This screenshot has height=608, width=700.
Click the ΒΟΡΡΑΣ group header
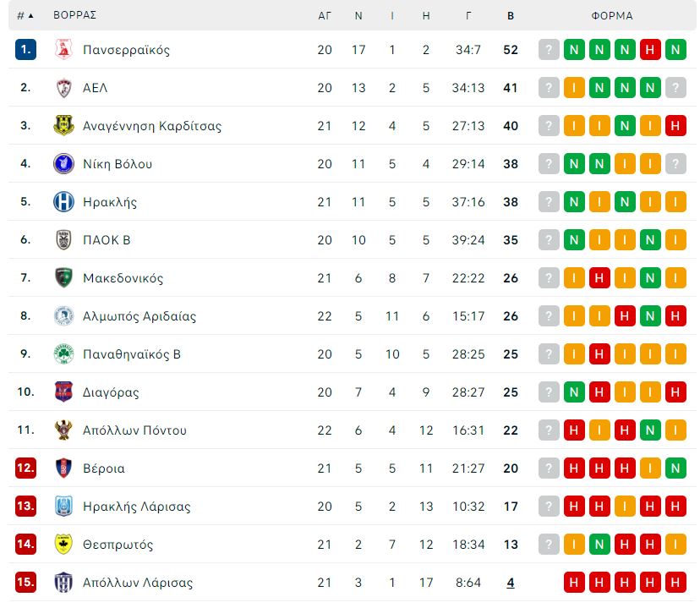(x=75, y=15)
